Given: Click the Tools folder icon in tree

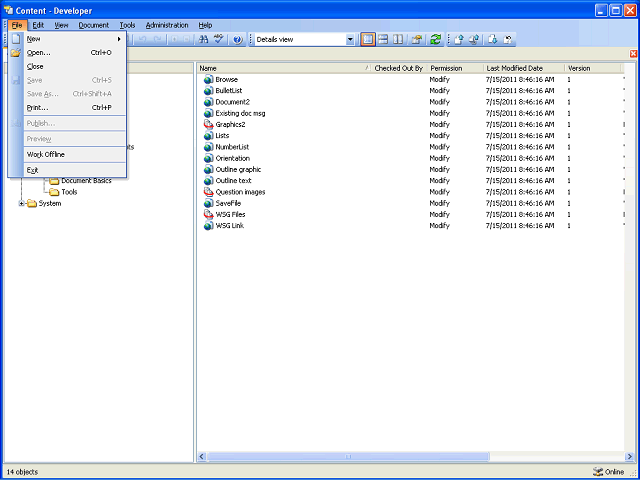Looking at the screenshot, I should coord(54,192).
